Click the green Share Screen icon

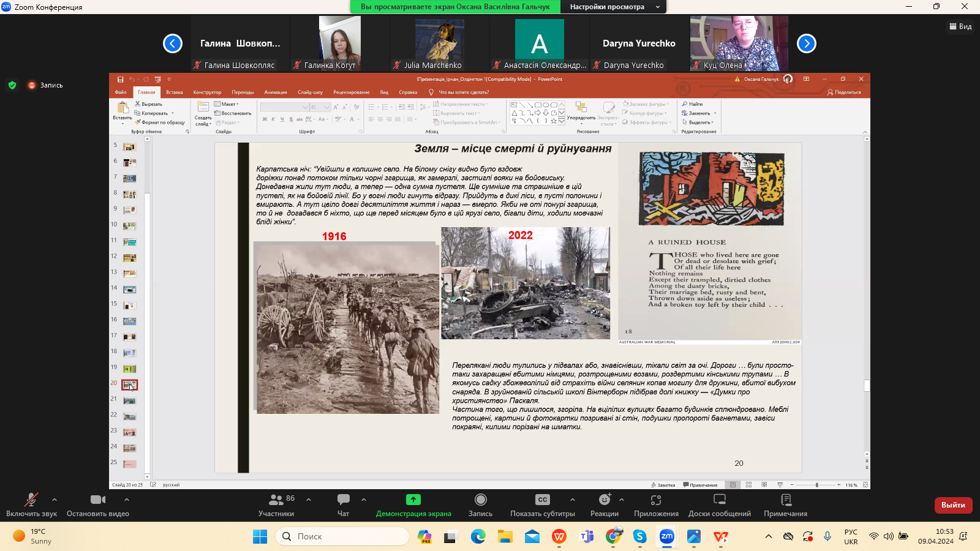(x=413, y=500)
